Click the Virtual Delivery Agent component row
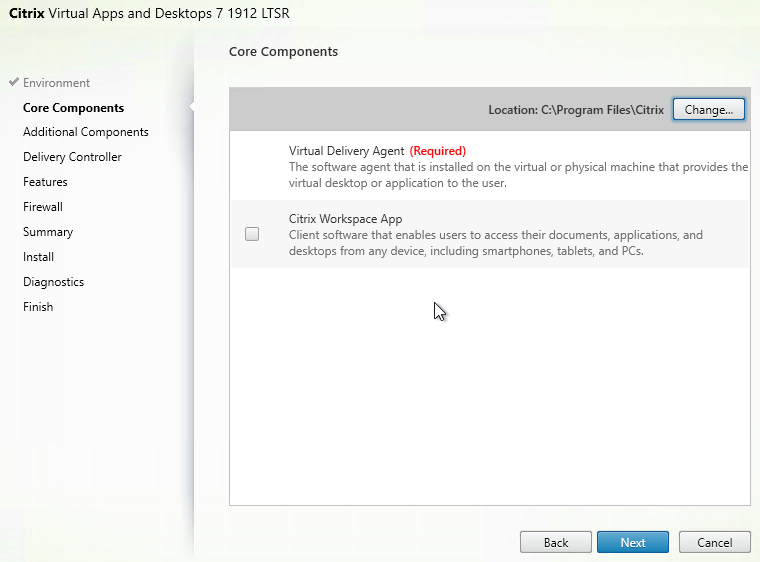760x562 pixels. (490, 167)
